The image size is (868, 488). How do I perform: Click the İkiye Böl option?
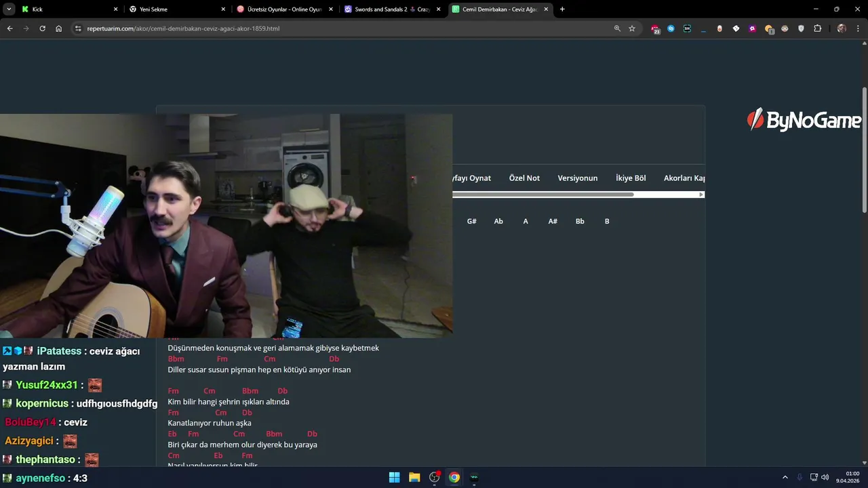pyautogui.click(x=631, y=178)
